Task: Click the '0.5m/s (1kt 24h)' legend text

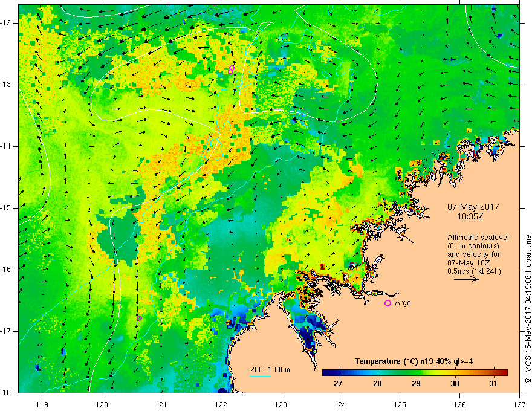Action: coord(474,271)
